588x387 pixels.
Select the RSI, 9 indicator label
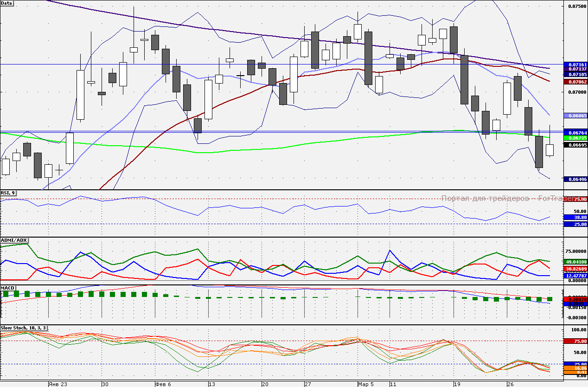point(8,193)
